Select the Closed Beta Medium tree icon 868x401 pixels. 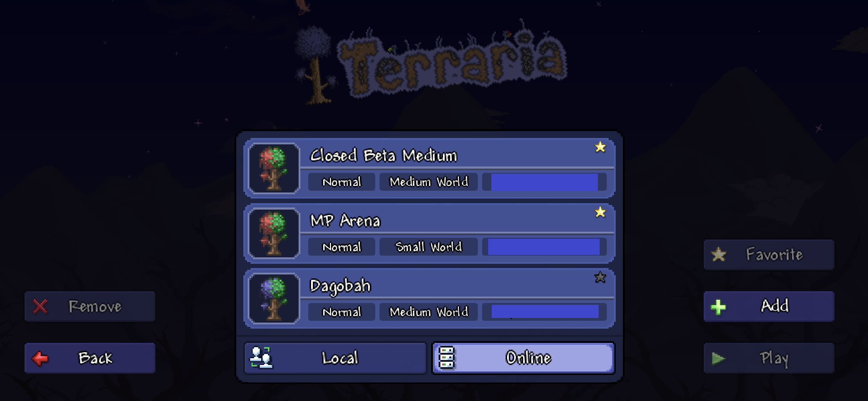point(274,168)
